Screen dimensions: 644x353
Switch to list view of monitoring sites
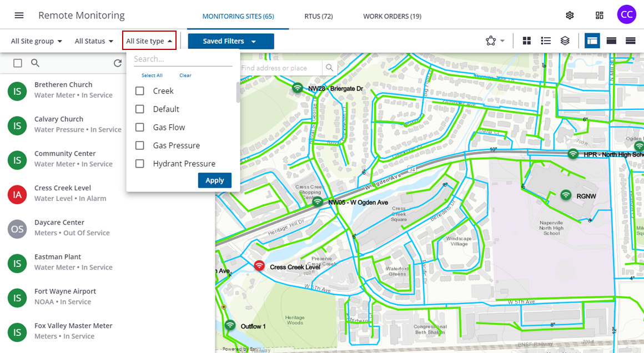(546, 41)
